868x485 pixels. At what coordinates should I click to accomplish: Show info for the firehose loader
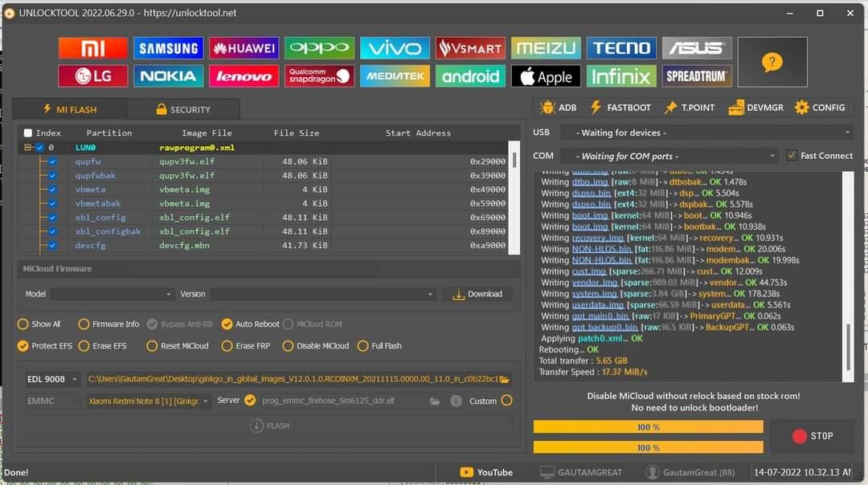456,401
